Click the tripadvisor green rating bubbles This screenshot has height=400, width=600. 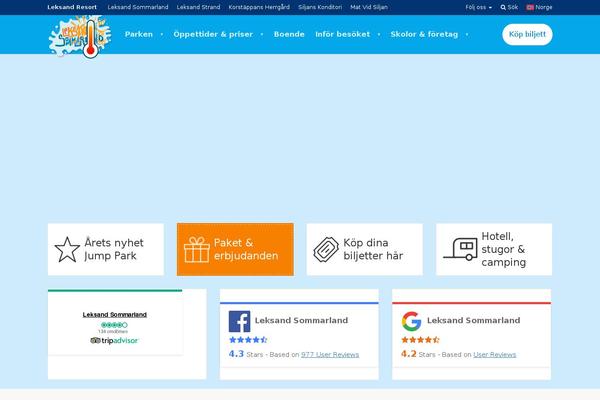(x=114, y=325)
